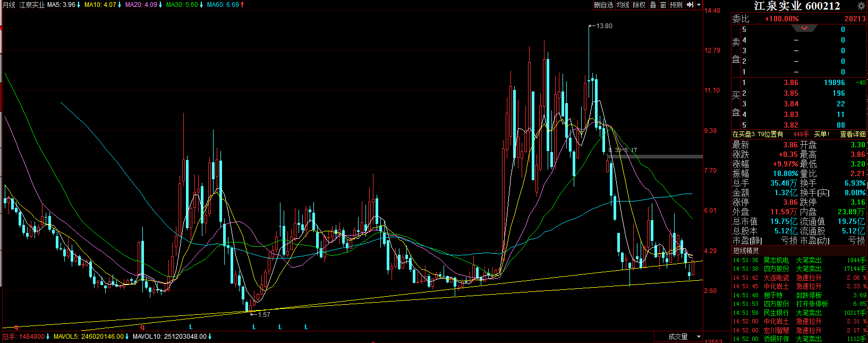Viewport: 868px width, 343px height.
Task: Open the chart toolbar dropdown arrow
Action: pos(699,5)
